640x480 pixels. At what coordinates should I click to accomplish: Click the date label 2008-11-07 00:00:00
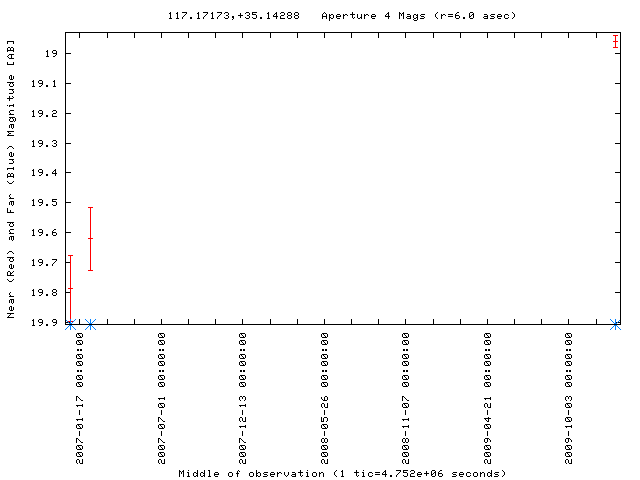point(405,398)
